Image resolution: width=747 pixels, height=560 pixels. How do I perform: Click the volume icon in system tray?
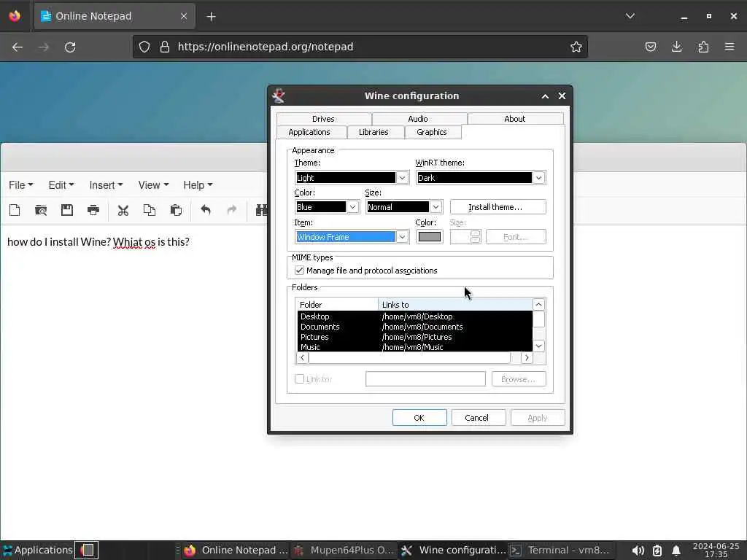point(638,551)
